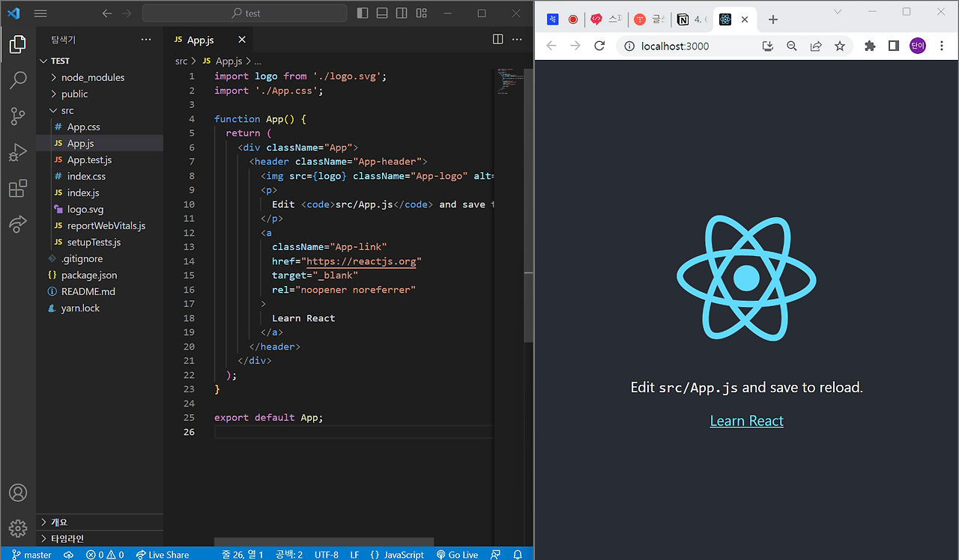Click Go Live in the status bar
This screenshot has width=959, height=560.
pos(457,554)
